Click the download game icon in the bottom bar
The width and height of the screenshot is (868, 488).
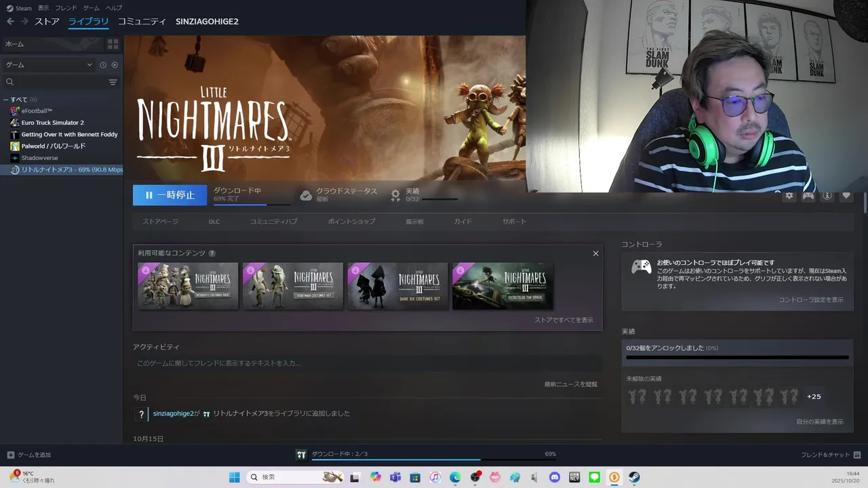tap(301, 454)
